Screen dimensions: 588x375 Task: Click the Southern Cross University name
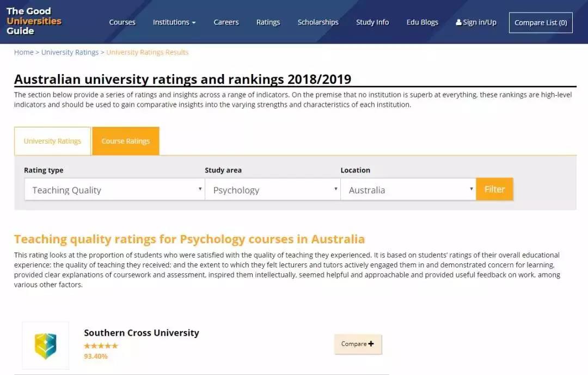coord(142,333)
